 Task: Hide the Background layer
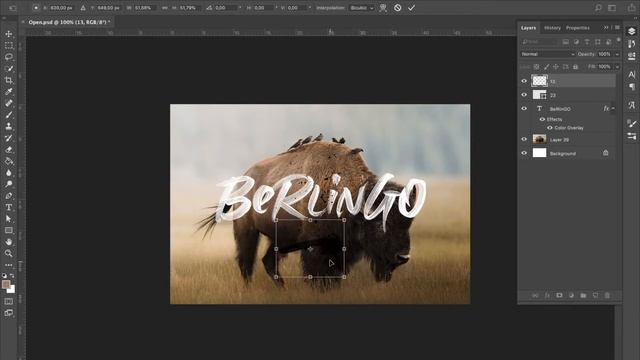524,153
